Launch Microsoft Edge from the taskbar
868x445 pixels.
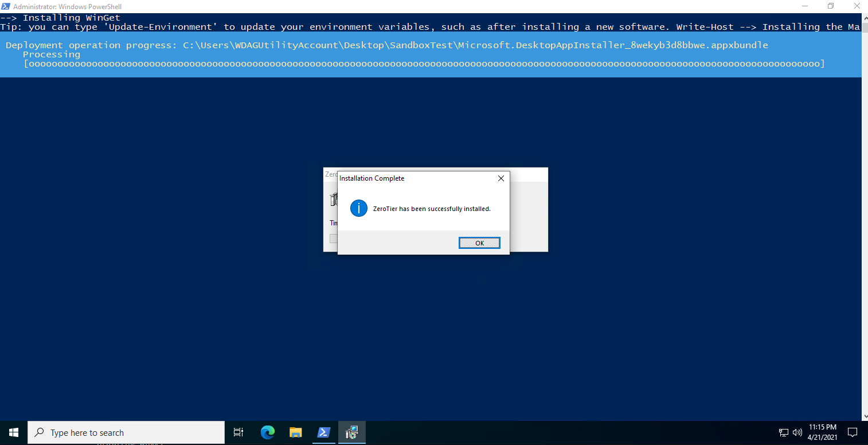coord(267,432)
